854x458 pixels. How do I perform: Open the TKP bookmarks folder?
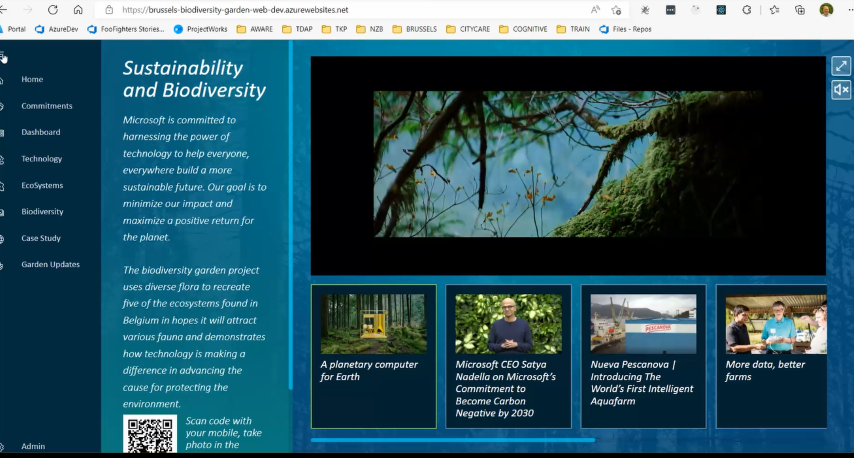tap(334, 29)
